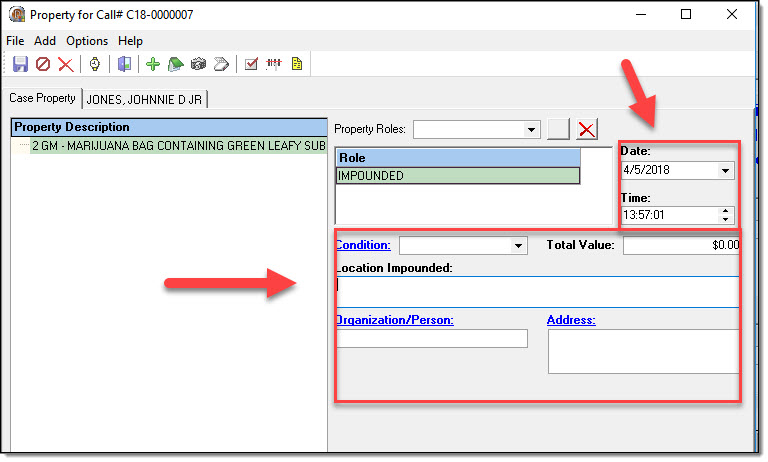Click the Address link label
The width and height of the screenshot is (768, 462).
571,320
